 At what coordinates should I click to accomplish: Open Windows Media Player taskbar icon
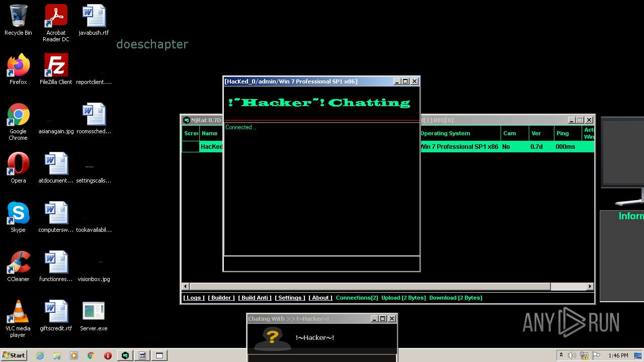pyautogui.click(x=74, y=355)
